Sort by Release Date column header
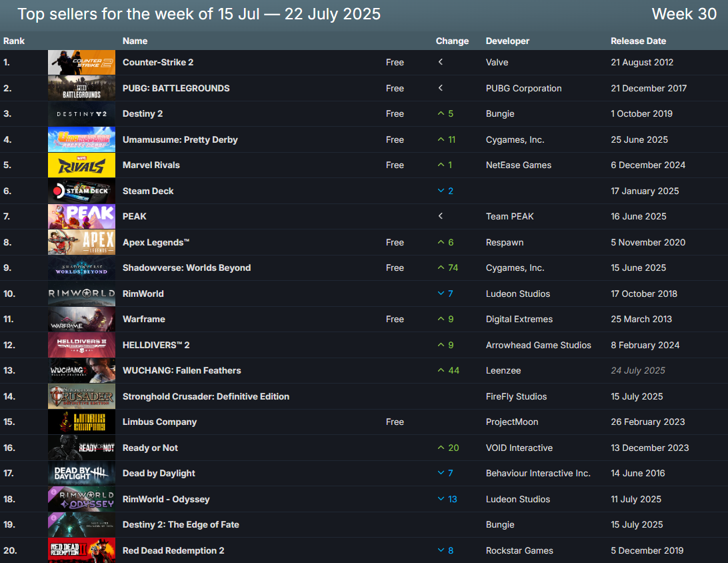 point(638,41)
